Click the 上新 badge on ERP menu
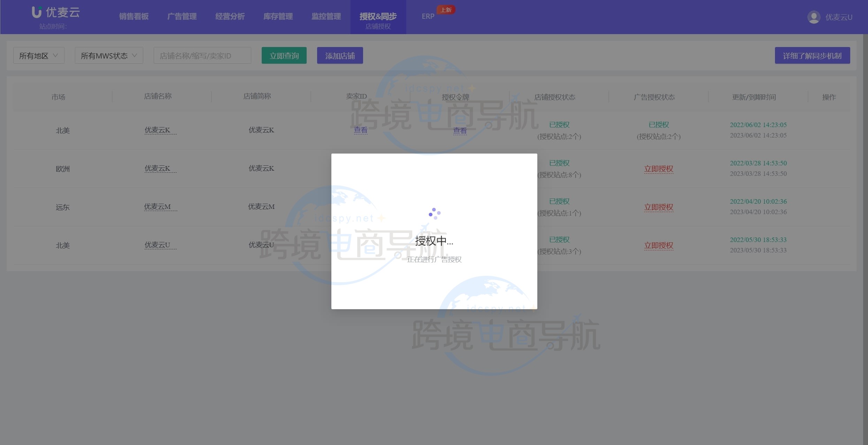This screenshot has height=445, width=868. 446,10
